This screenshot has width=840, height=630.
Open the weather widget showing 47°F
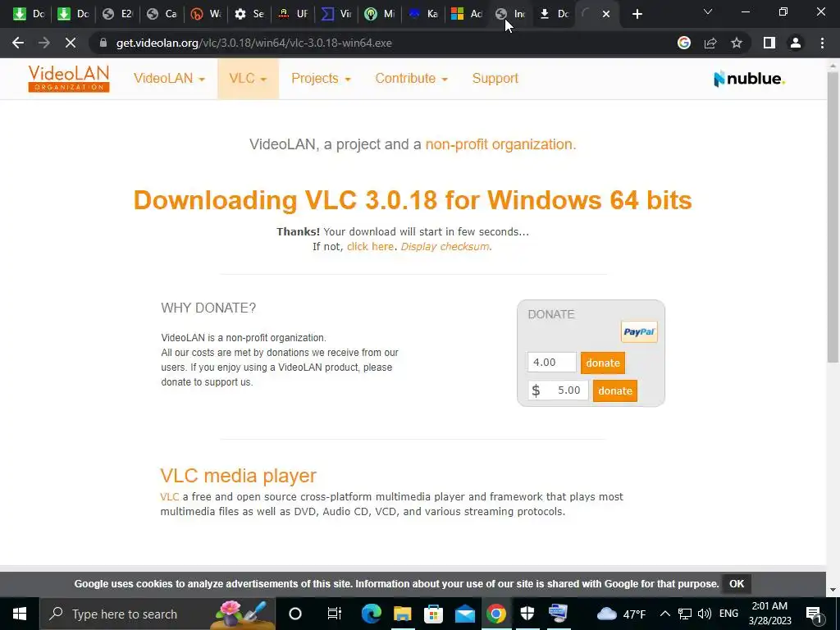coord(622,614)
